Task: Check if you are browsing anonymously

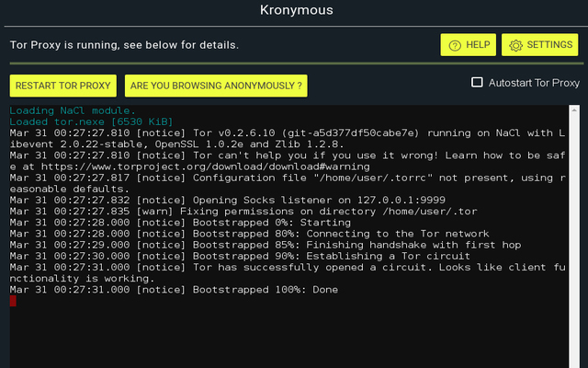Action: coord(216,86)
